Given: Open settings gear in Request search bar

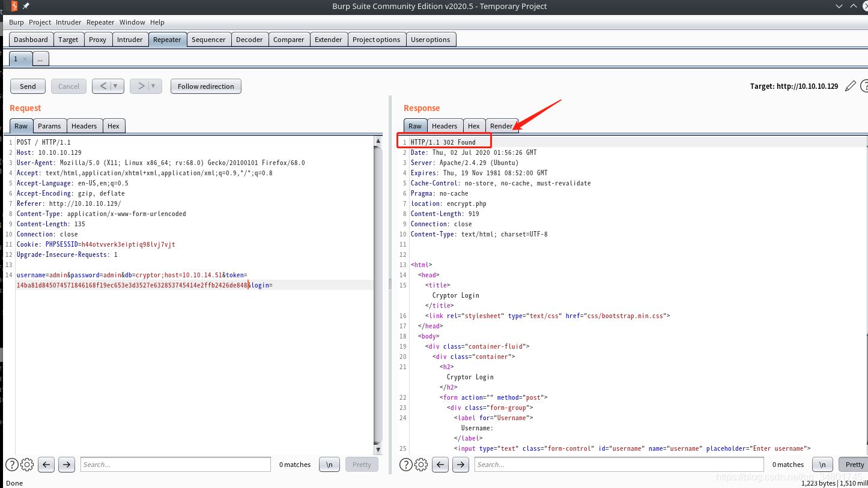Looking at the screenshot, I should 27,465.
